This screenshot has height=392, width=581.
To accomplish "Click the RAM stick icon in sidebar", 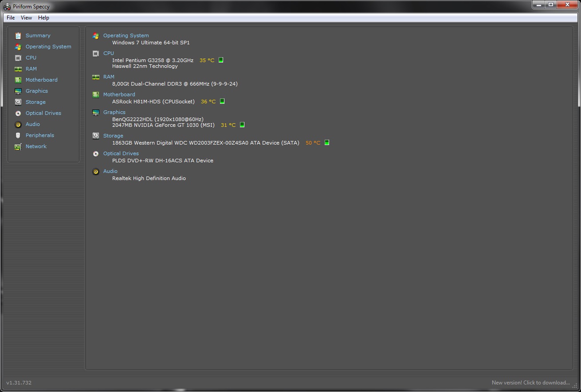I will 18,69.
